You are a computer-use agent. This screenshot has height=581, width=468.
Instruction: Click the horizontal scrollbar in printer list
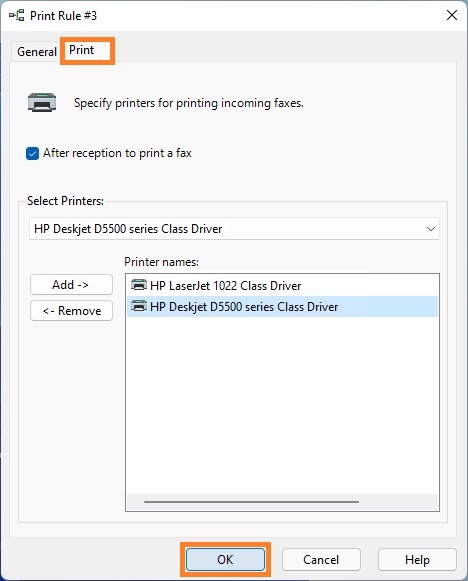(x=251, y=502)
